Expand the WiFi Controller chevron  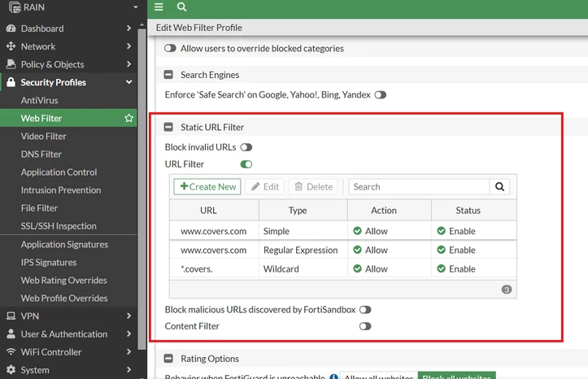(129, 351)
